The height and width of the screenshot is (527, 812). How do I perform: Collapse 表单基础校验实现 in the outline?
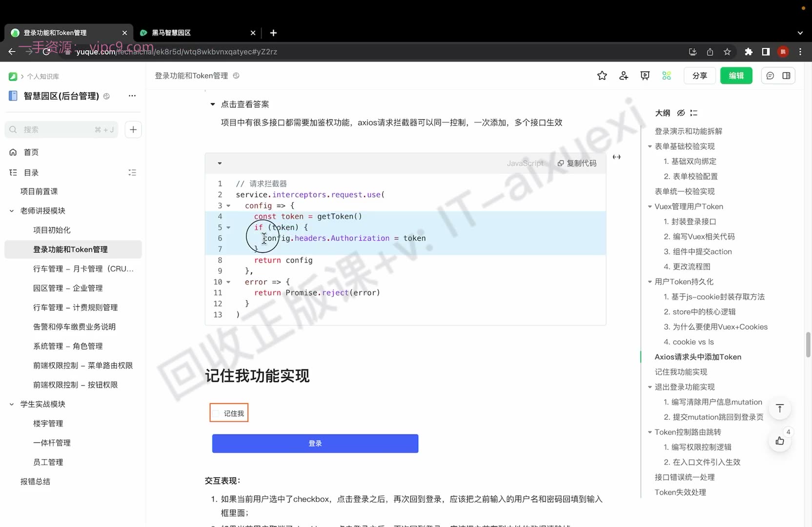pos(650,146)
